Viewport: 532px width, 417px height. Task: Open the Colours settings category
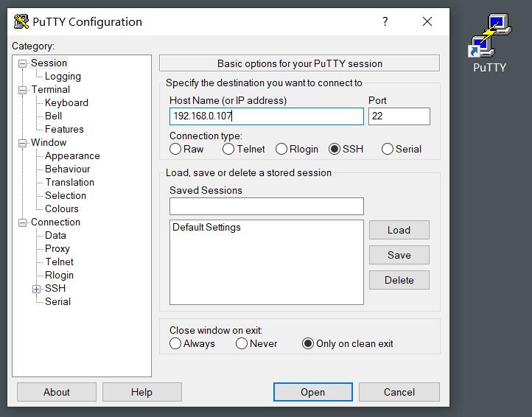(x=61, y=208)
